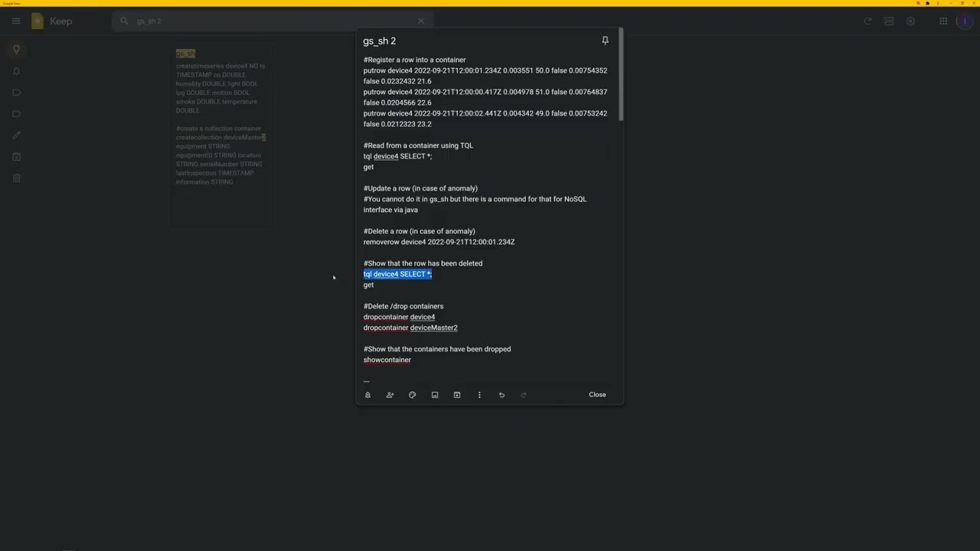This screenshot has height=551, width=980.
Task: Open the Archive section in sidebar
Action: click(16, 157)
